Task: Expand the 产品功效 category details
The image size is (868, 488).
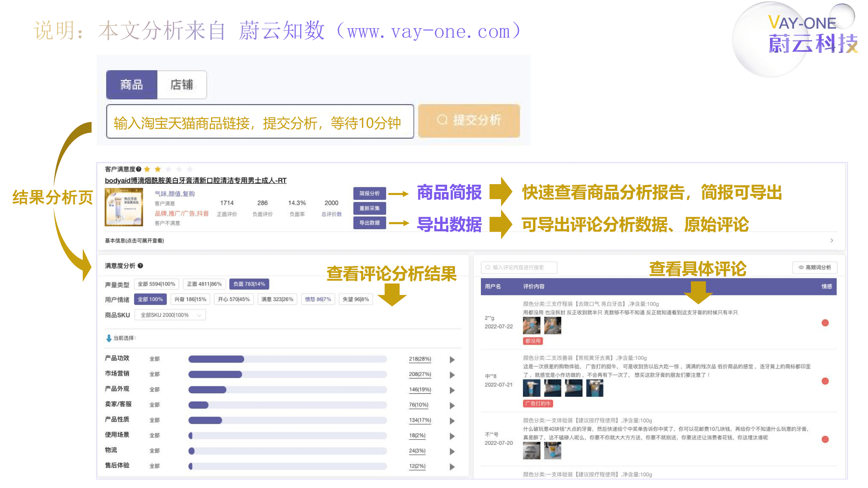Action: [x=452, y=358]
